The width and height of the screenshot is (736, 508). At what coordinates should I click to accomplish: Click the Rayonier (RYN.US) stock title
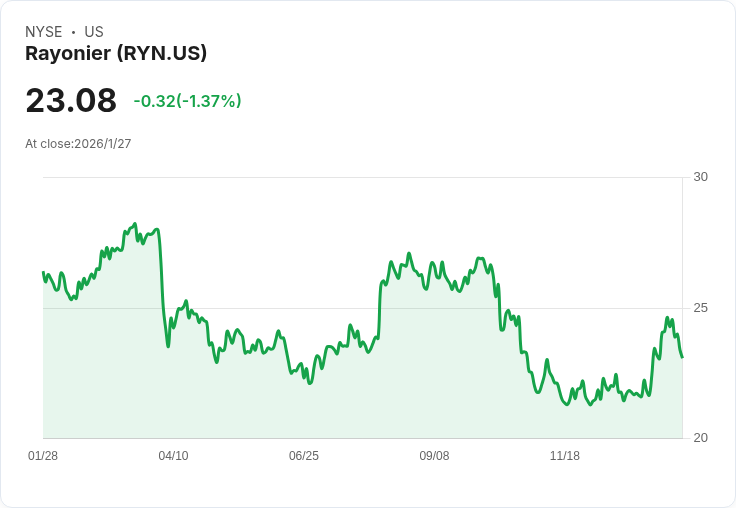(116, 54)
